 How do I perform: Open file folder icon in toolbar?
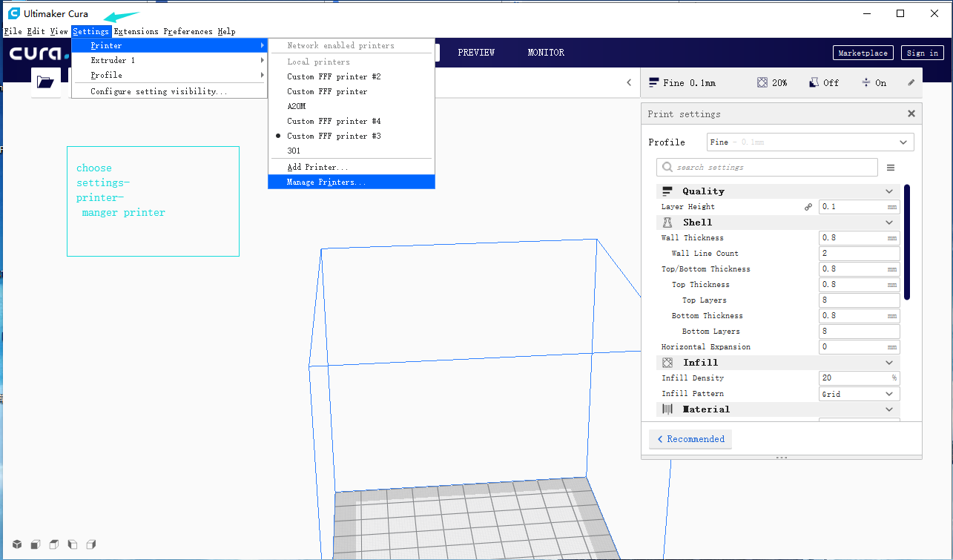[x=45, y=82]
